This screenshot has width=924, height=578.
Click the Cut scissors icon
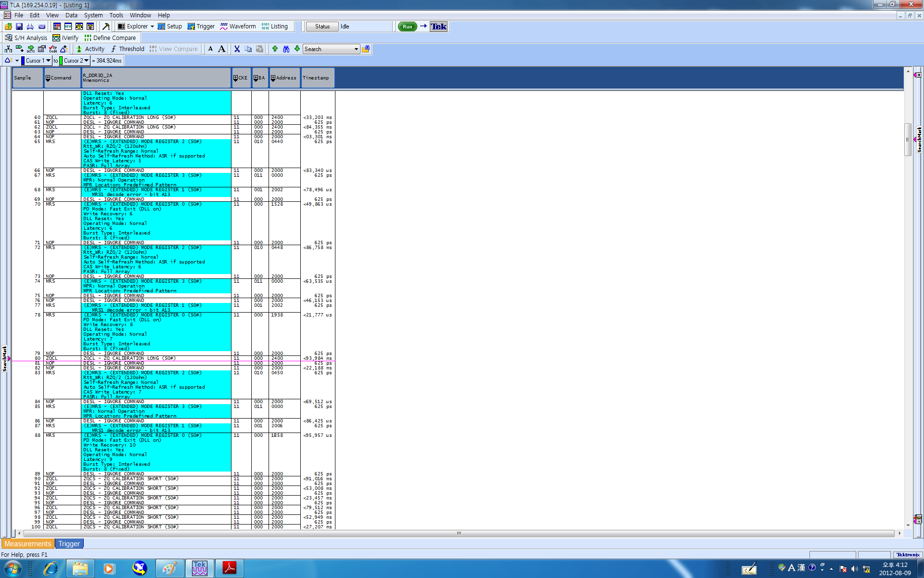coord(237,49)
